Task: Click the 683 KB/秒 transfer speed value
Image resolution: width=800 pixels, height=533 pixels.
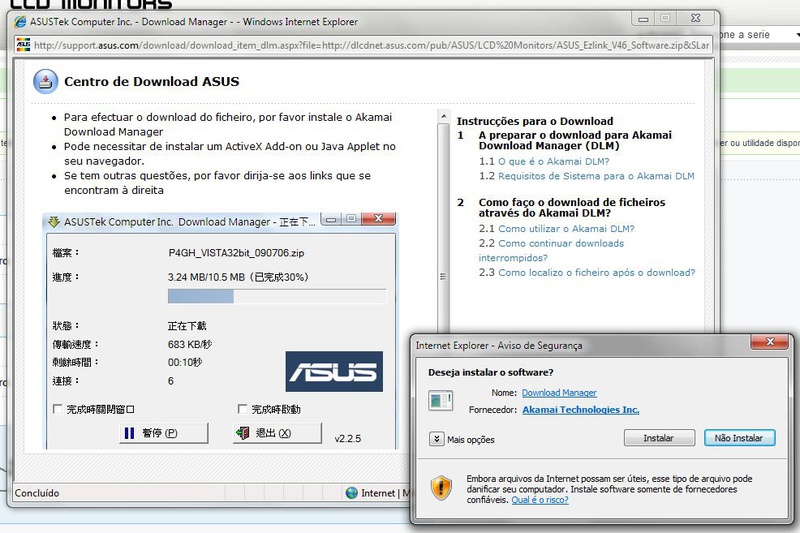Action: (x=190, y=344)
